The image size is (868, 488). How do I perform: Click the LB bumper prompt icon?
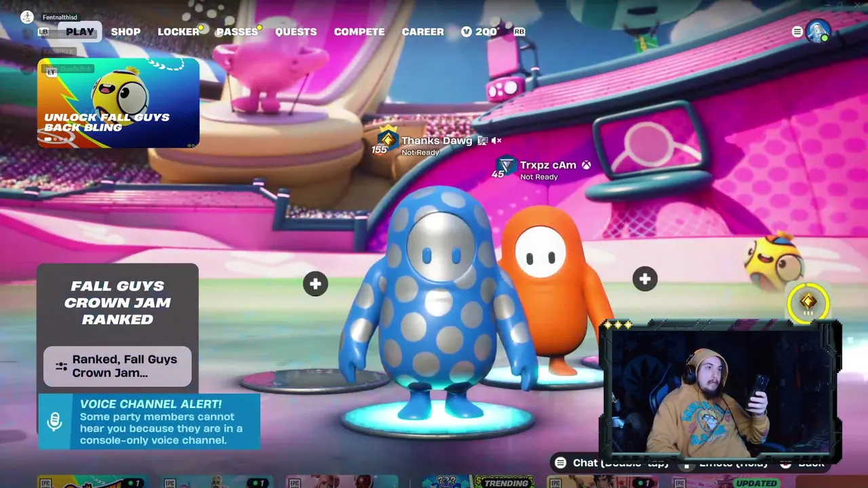(x=43, y=32)
